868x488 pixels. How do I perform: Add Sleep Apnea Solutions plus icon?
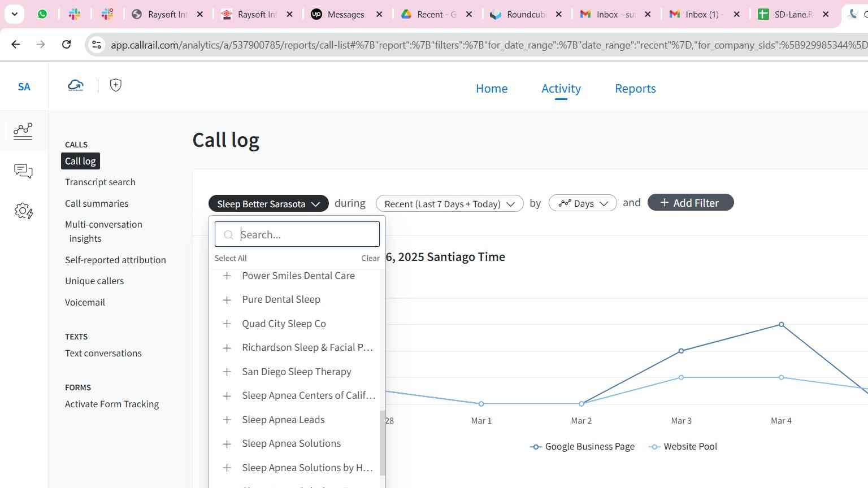click(x=227, y=444)
